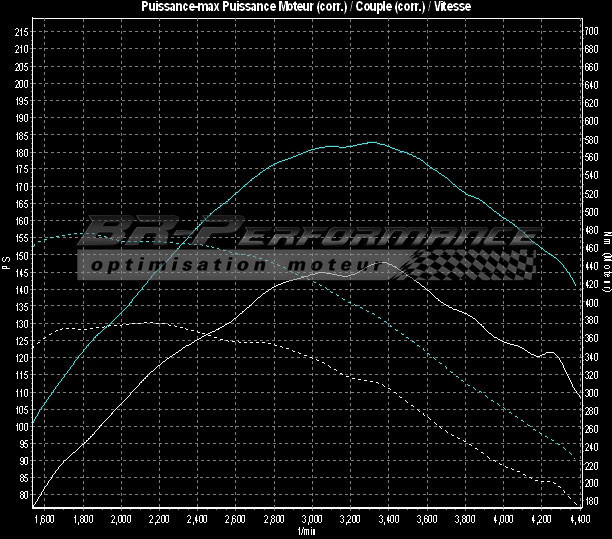Click the peak of the solid cyan curve
Viewport: 612px width, 539px height.
click(x=371, y=142)
